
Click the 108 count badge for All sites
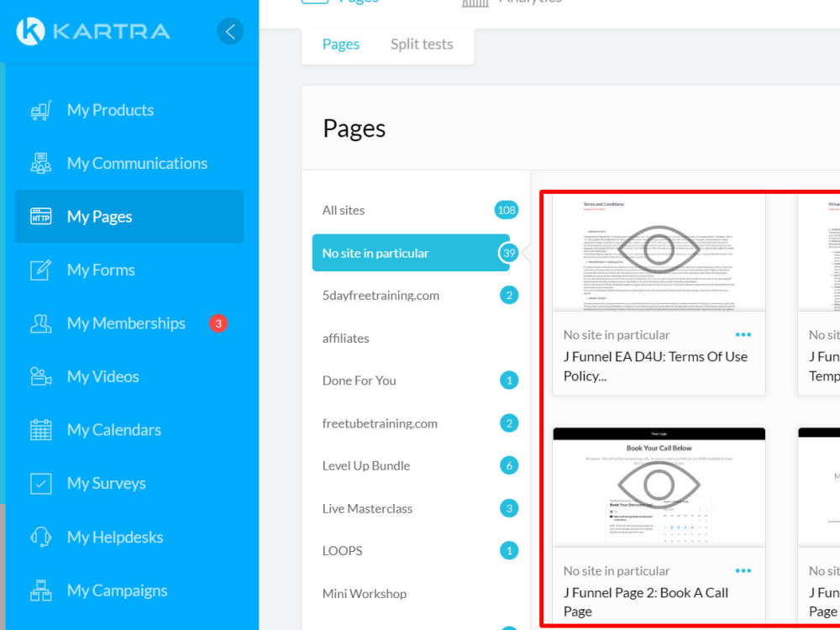click(507, 210)
